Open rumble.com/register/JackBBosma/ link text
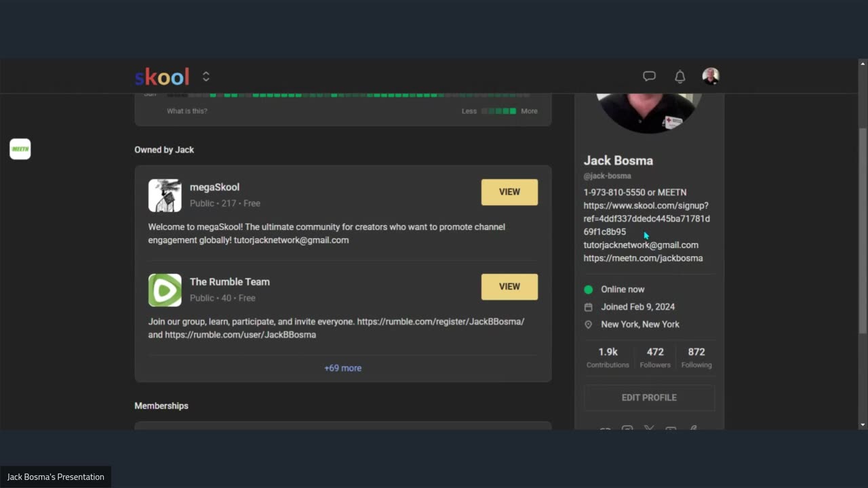 [x=441, y=321]
